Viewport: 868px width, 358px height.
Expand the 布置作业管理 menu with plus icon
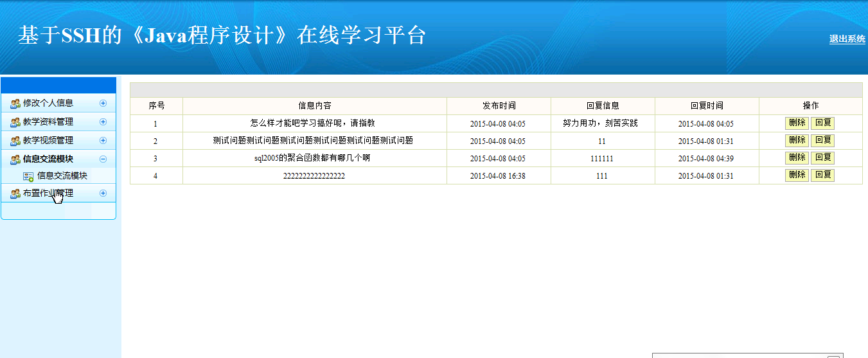tap(103, 193)
